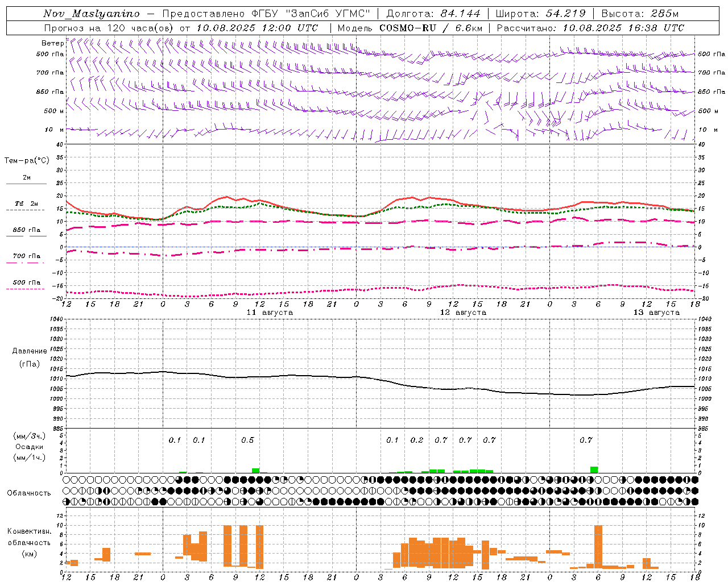The height and width of the screenshot is (582, 728).
Task: Click the 'Тем-ра(°C)' temperature panel label
Action: coord(27,161)
